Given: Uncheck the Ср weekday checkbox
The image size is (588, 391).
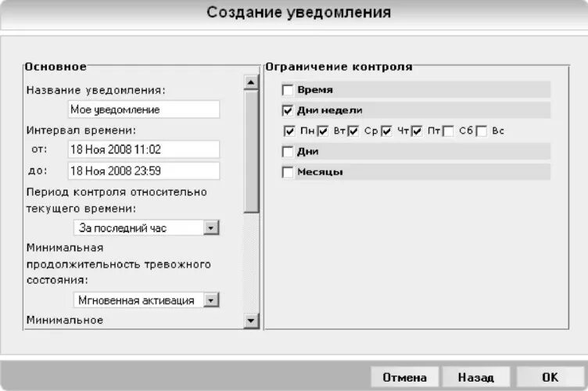Looking at the screenshot, I should point(353,131).
